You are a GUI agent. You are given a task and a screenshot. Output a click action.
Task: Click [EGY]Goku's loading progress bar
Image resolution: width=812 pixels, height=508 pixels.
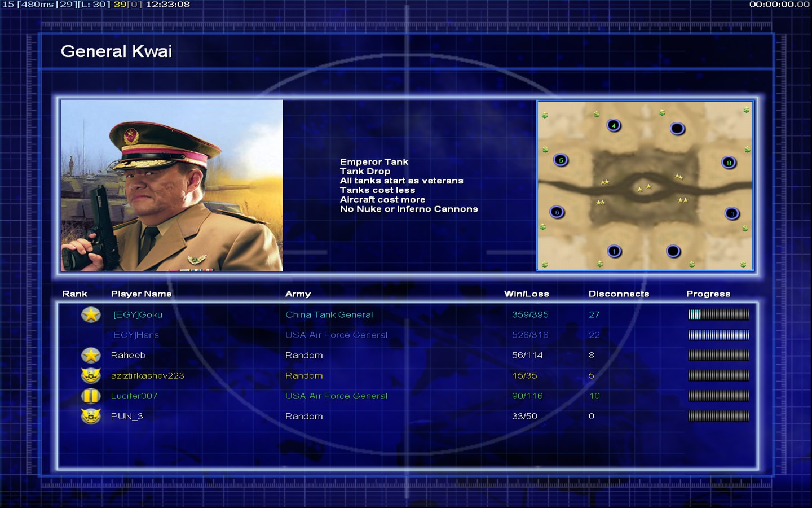[718, 314]
